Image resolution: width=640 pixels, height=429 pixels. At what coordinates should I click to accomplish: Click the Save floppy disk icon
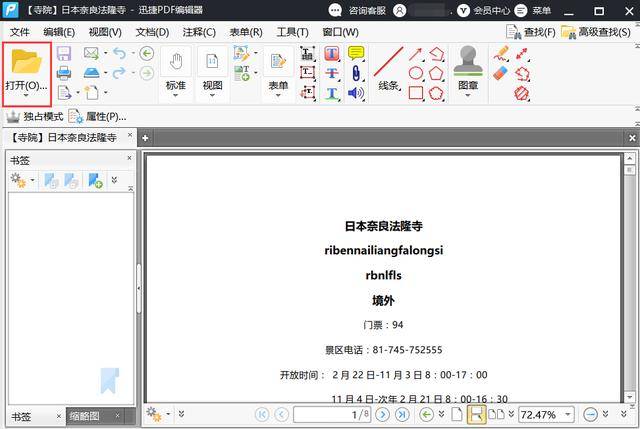[64, 53]
